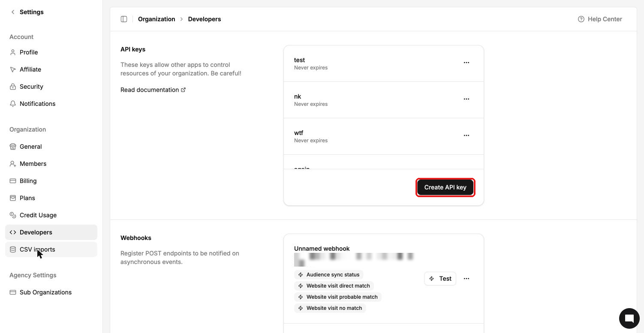Click the Security lock icon
Image resolution: width=644 pixels, height=333 pixels.
point(13,87)
